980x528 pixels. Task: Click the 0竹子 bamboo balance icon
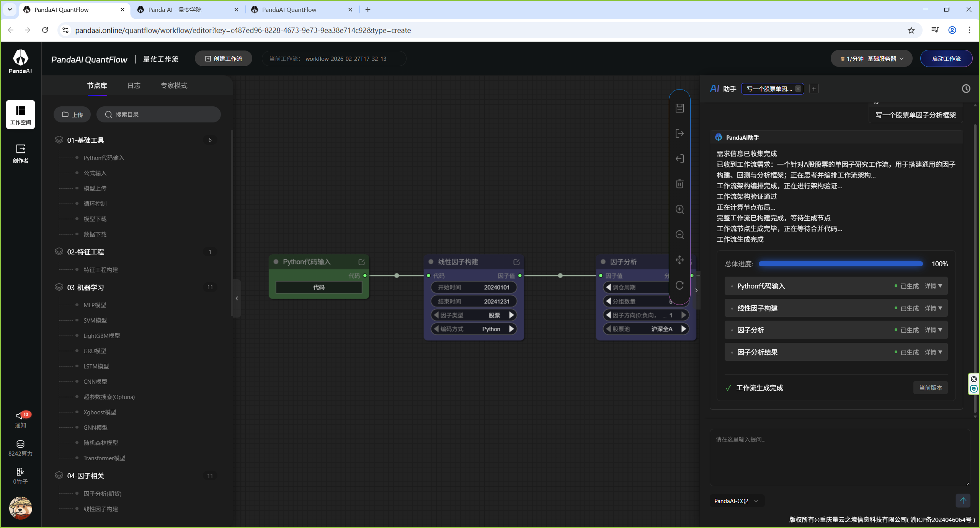(x=20, y=476)
